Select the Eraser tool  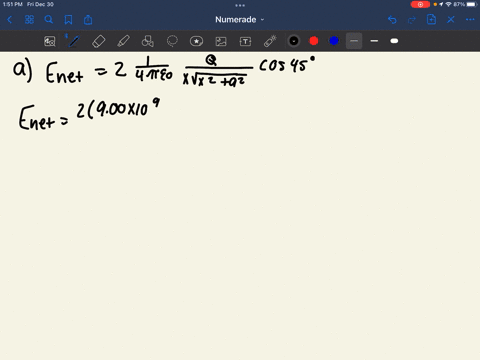pyautogui.click(x=99, y=41)
